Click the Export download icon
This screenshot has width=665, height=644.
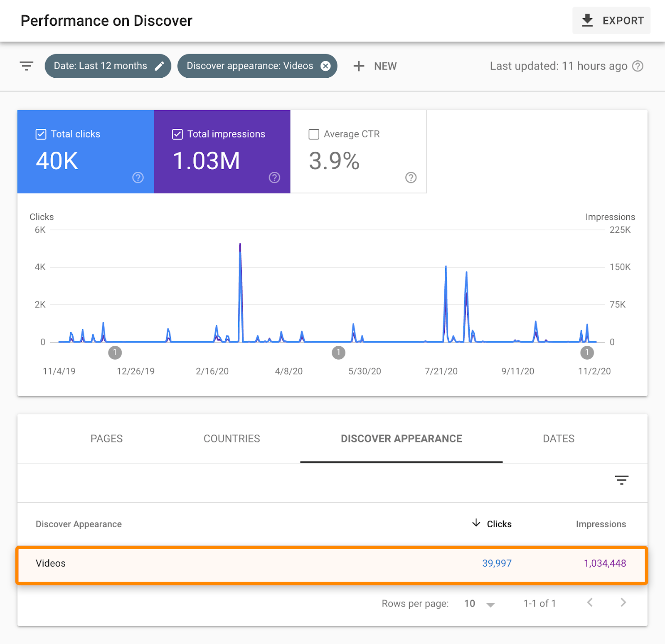(x=587, y=20)
